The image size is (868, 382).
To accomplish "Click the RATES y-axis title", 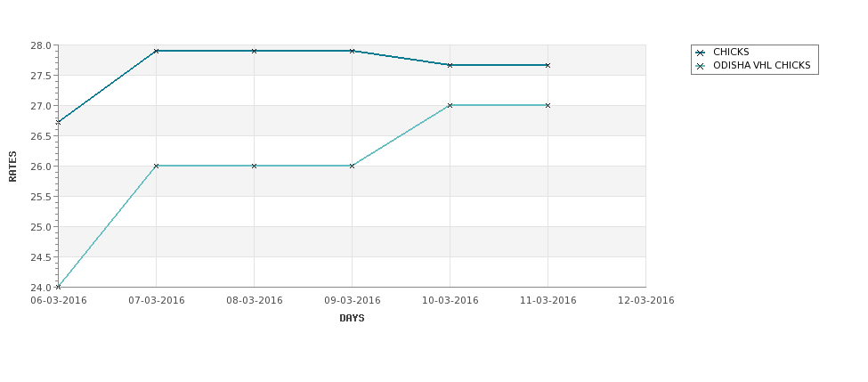I will tap(12, 167).
